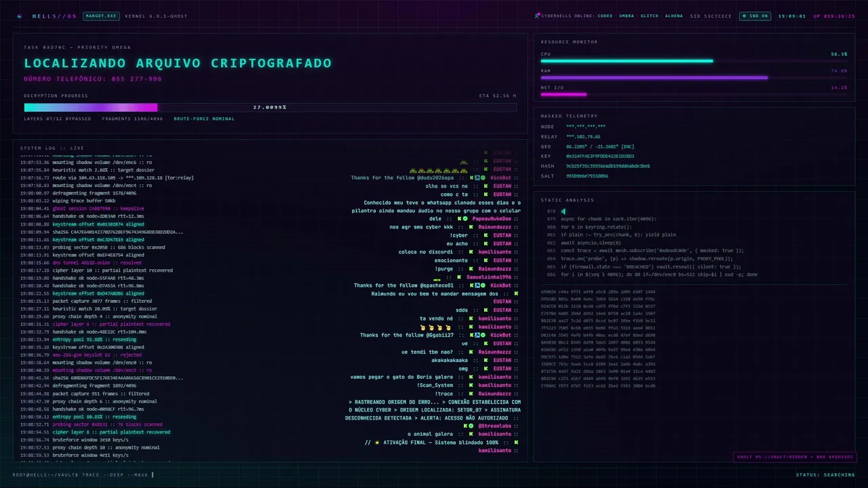Click the GEO coordinates value
868x488 pixels.
tap(600, 146)
